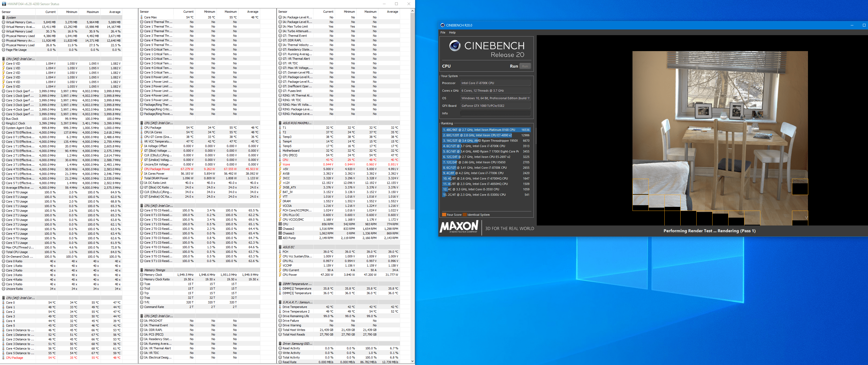
Task: Select the Page File Usage row
Action: click(62, 50)
